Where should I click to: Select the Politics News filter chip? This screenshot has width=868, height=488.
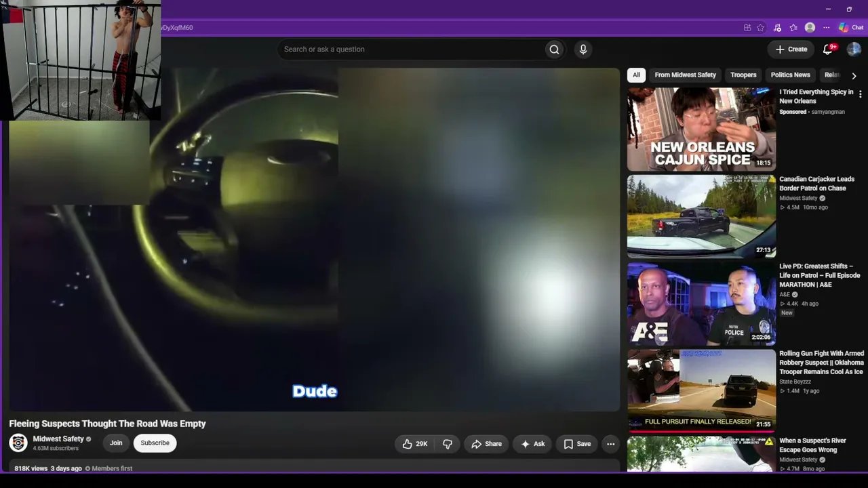[x=790, y=75]
